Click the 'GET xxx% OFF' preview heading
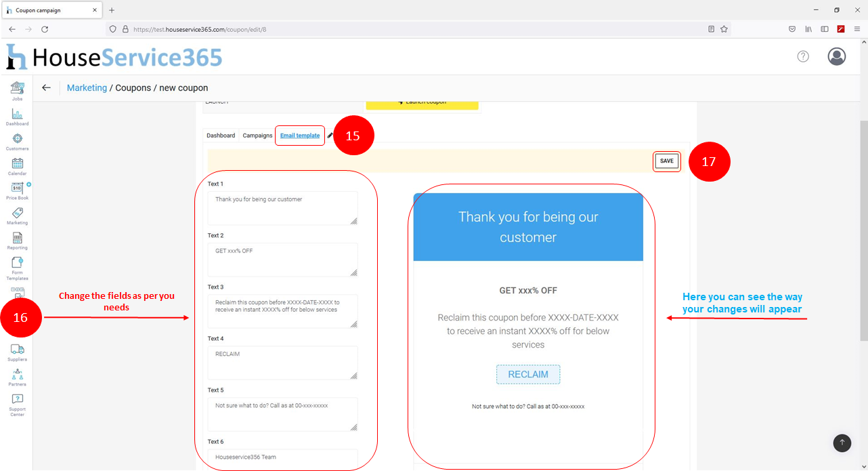 [528, 291]
